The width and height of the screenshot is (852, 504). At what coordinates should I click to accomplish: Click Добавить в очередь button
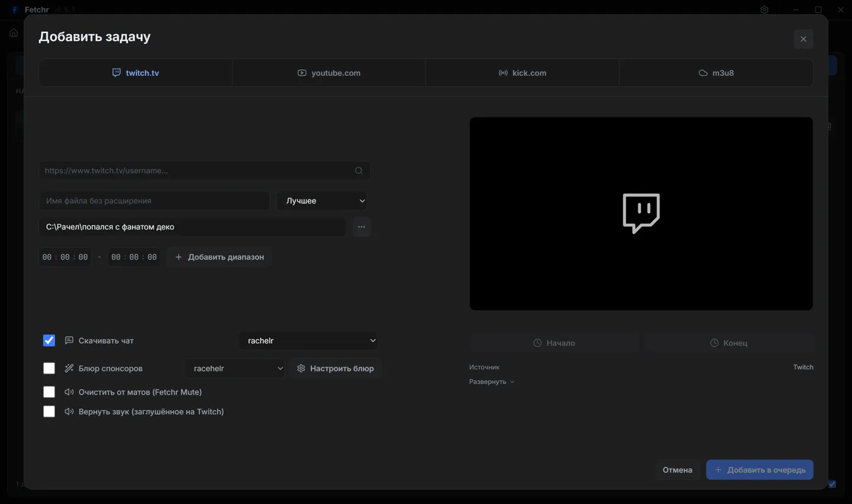760,470
